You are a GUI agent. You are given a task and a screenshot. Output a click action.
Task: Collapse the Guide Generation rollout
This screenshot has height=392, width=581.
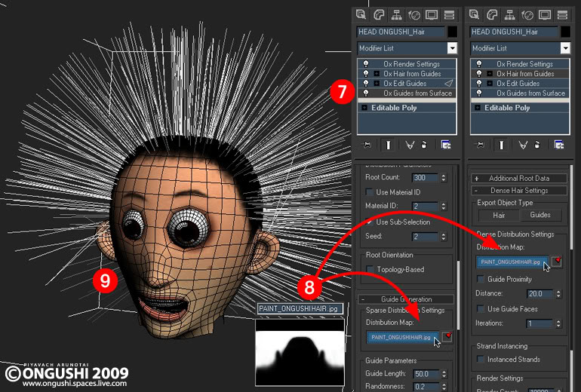pos(407,299)
